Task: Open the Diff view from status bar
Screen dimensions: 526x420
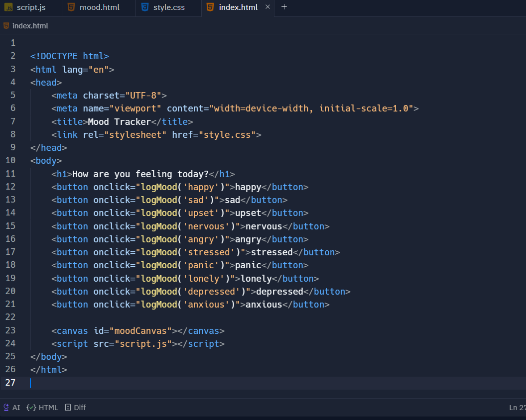Action: (x=76, y=407)
